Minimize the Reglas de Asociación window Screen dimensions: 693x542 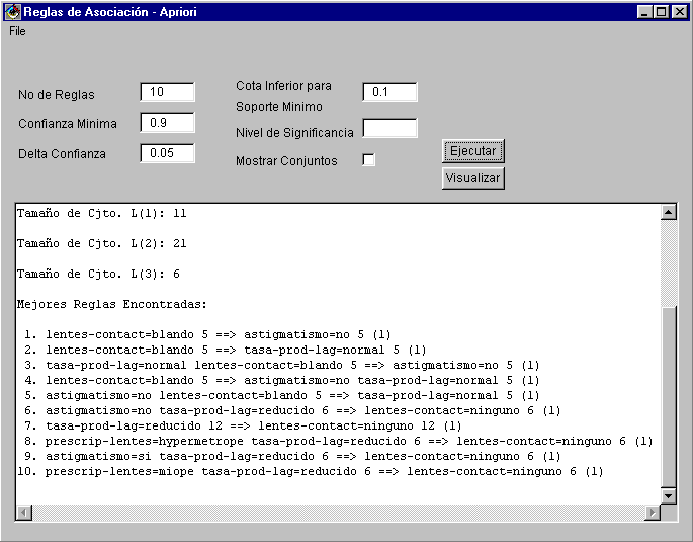click(645, 11)
